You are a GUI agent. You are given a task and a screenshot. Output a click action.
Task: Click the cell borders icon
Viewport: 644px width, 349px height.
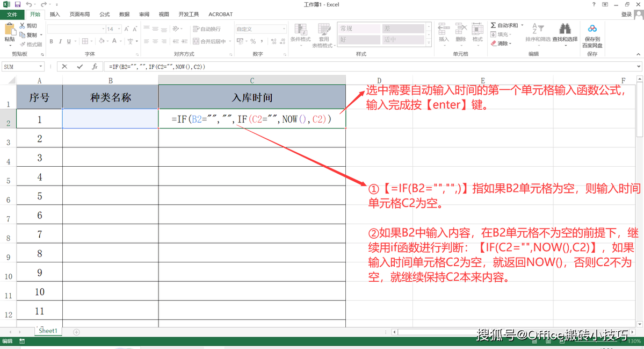[x=85, y=41]
